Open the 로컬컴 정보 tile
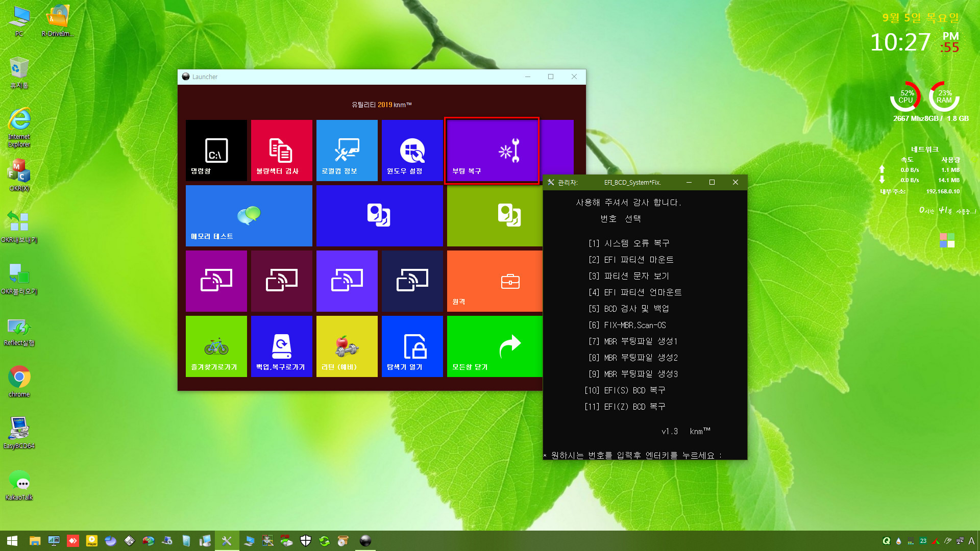 pyautogui.click(x=347, y=151)
